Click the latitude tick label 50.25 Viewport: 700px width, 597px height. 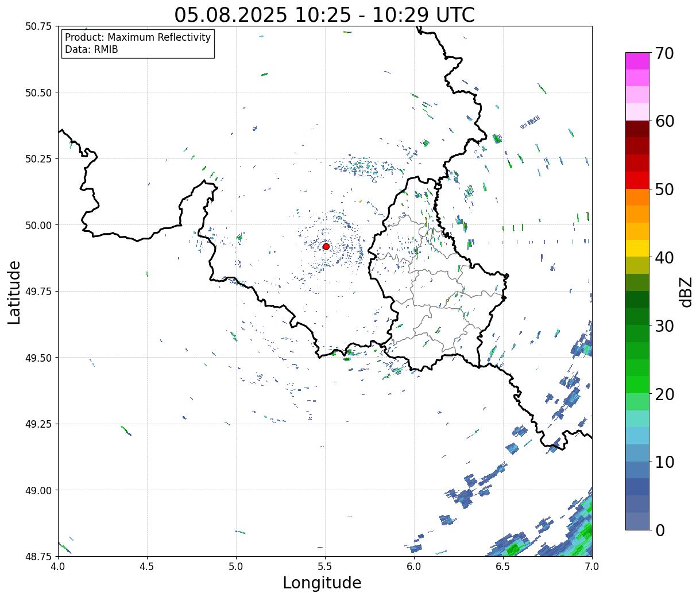point(38,159)
